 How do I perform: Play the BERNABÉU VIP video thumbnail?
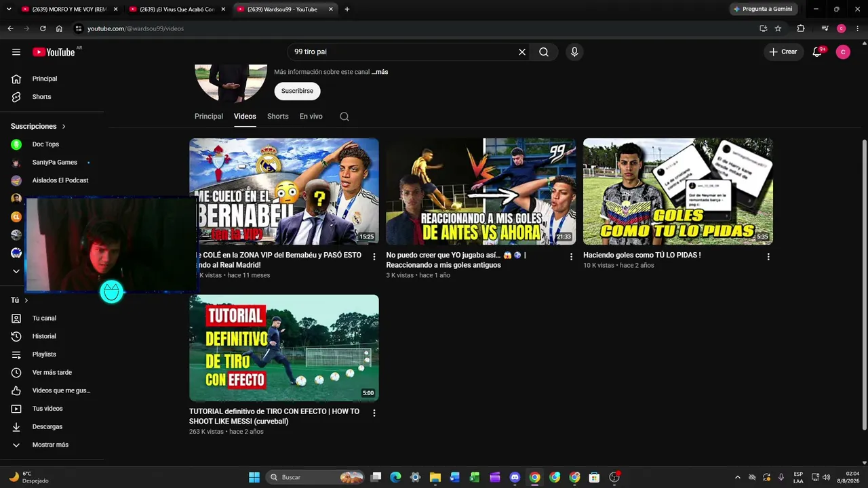click(284, 192)
